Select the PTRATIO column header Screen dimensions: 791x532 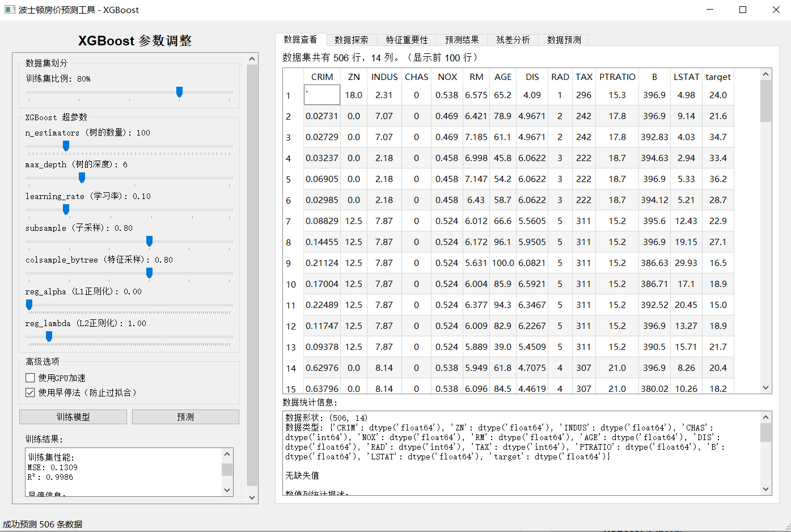(x=617, y=77)
